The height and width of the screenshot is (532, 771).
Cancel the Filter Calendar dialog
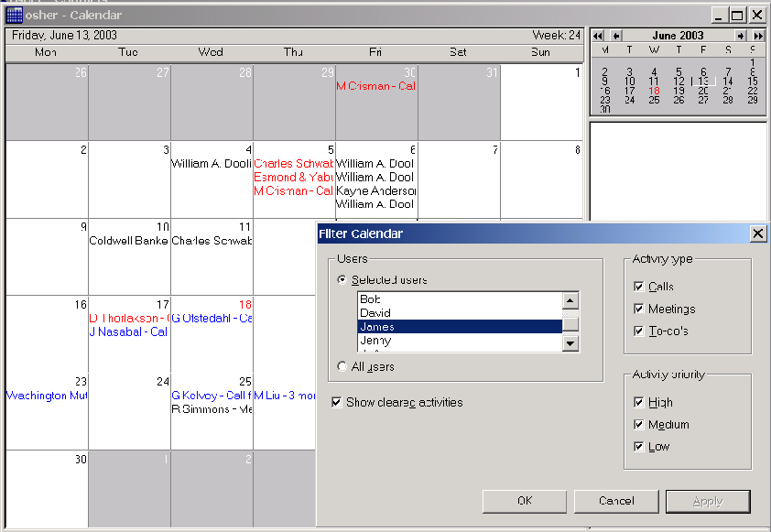coord(615,501)
